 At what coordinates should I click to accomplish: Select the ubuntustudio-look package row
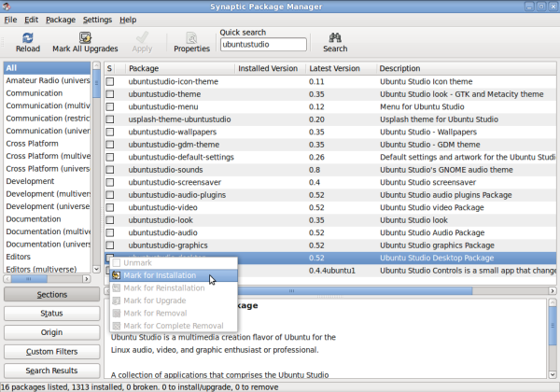coord(330,220)
